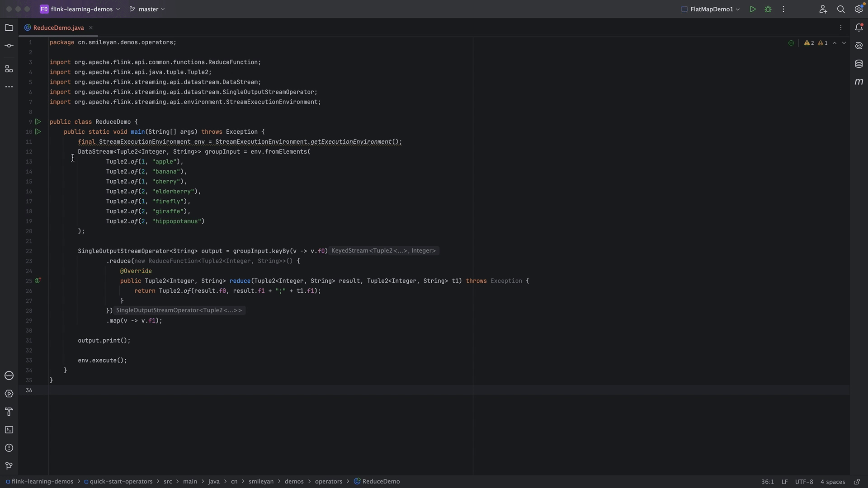
Task: Click the Debug bug icon in toolbar
Action: pyautogui.click(x=768, y=9)
